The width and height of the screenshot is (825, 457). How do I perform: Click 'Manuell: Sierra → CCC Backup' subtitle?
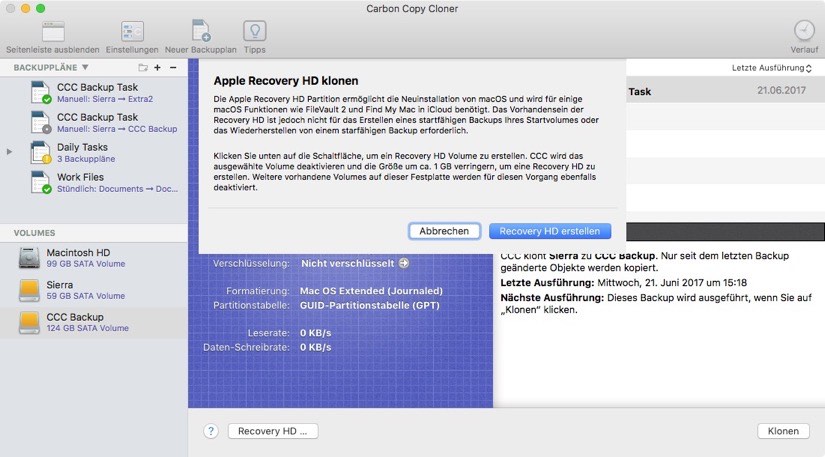pos(117,129)
